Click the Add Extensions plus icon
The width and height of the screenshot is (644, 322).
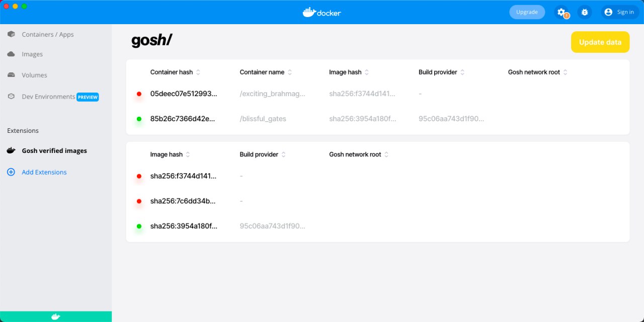(x=11, y=172)
